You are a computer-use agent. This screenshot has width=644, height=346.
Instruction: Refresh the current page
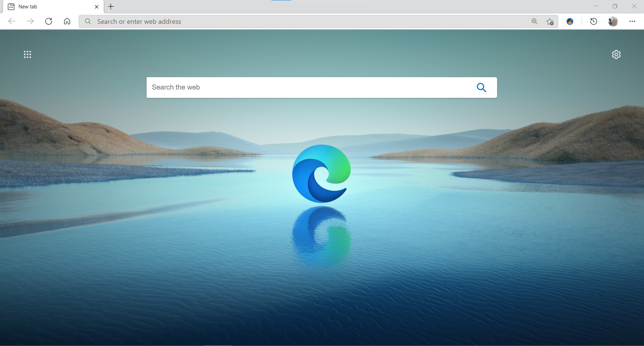pos(49,21)
